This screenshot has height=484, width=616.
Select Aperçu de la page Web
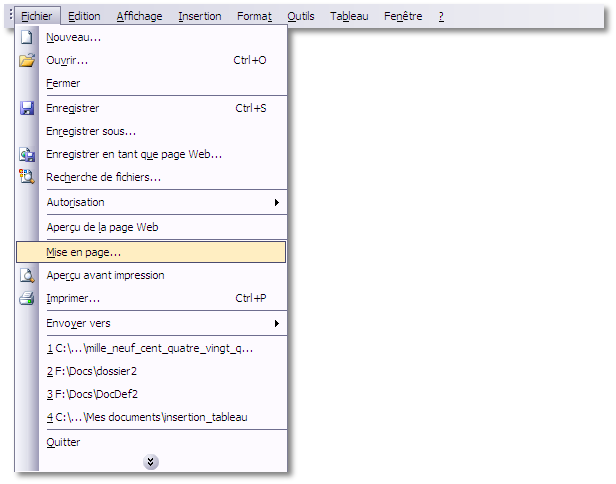pyautogui.click(x=151, y=227)
